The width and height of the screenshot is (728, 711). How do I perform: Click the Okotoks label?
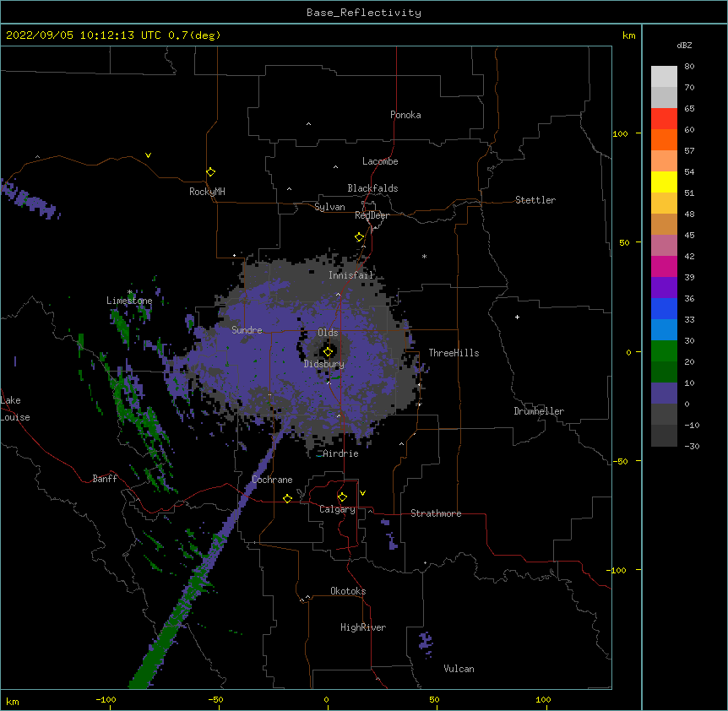pyautogui.click(x=348, y=591)
